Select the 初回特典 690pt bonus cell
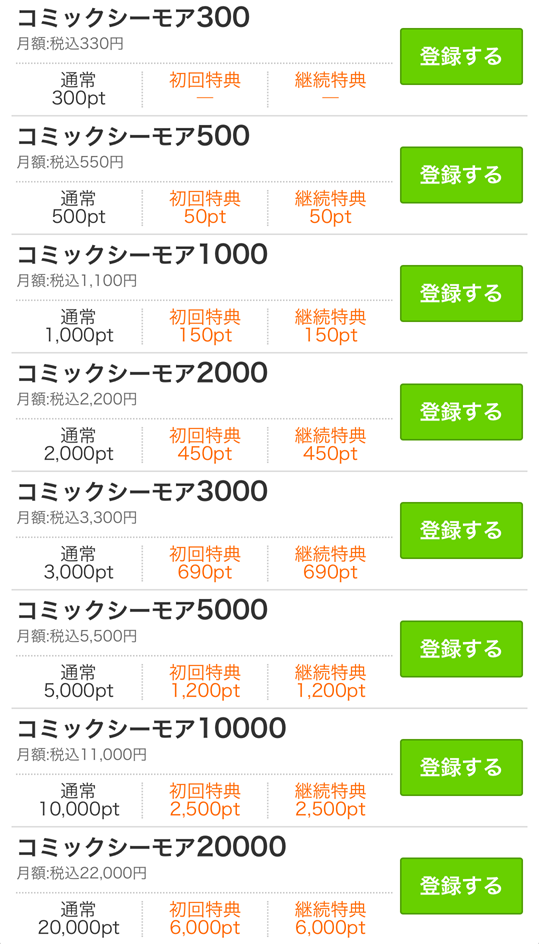The width and height of the screenshot is (539, 944). (205, 562)
